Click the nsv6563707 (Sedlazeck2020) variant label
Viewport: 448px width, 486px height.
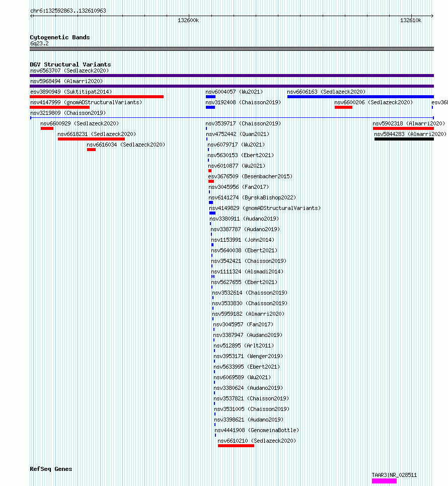point(69,71)
